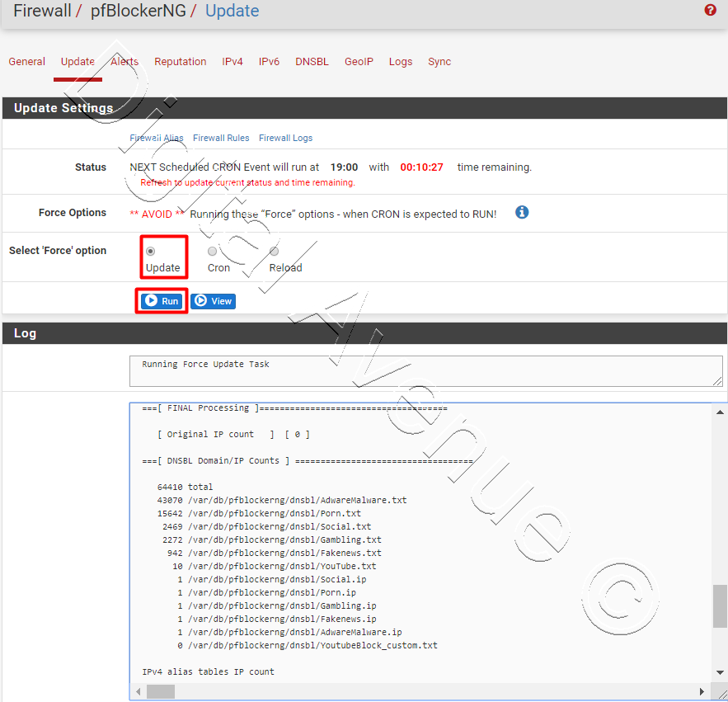
Task: Run the force update task
Action: pos(161,300)
